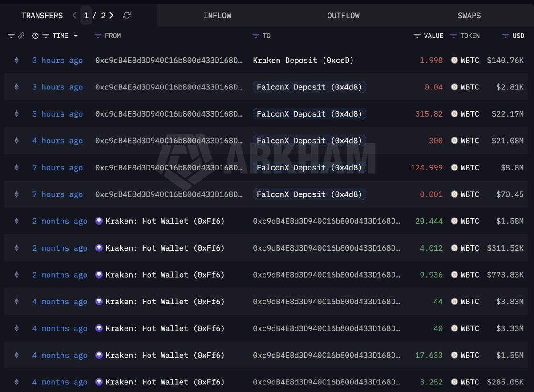Toggle the filter icon next to TOKEN header

pyautogui.click(x=453, y=36)
